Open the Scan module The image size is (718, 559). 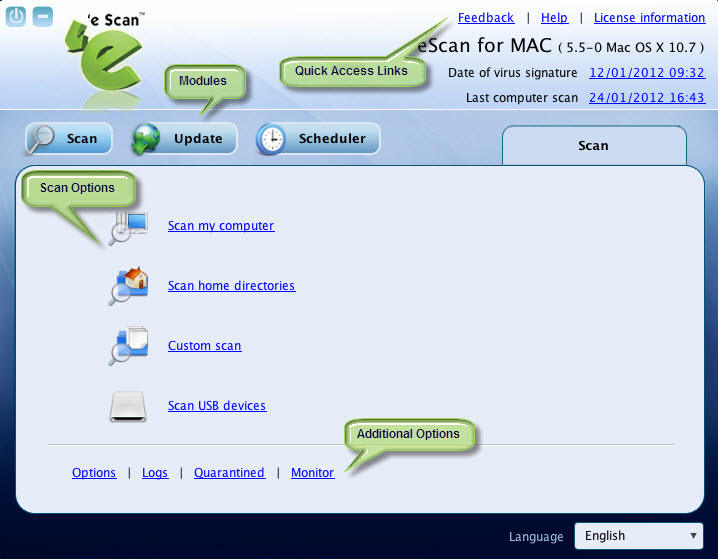point(69,138)
